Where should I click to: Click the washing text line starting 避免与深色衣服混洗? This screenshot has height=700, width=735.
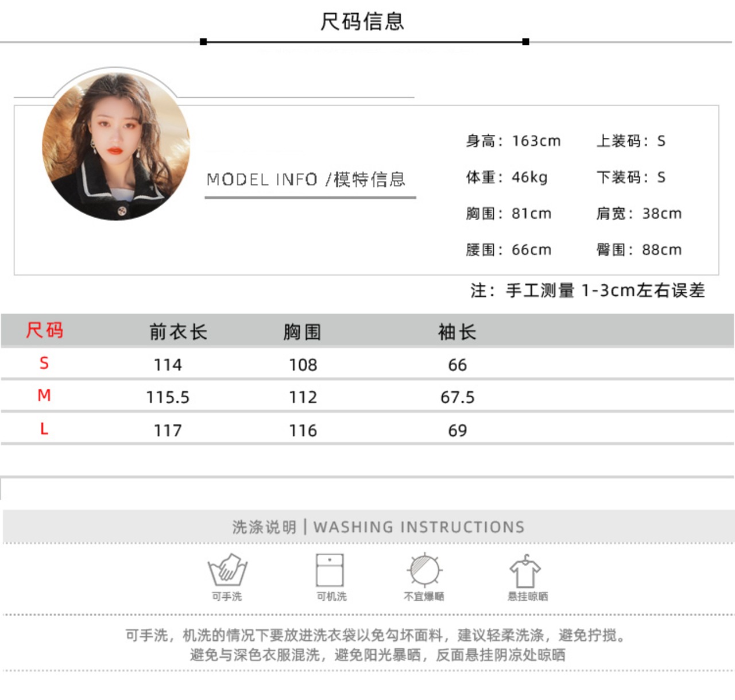pos(378,655)
